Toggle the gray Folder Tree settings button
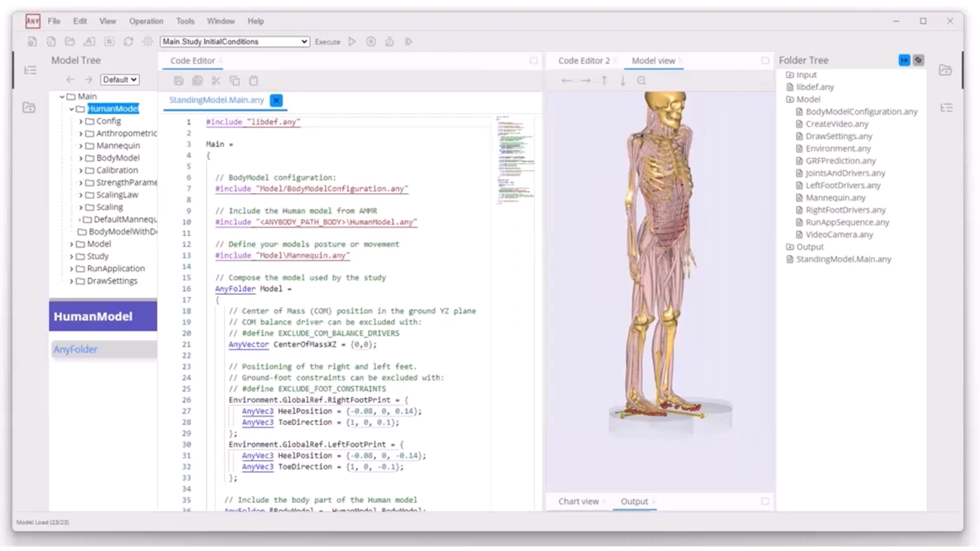 click(919, 60)
